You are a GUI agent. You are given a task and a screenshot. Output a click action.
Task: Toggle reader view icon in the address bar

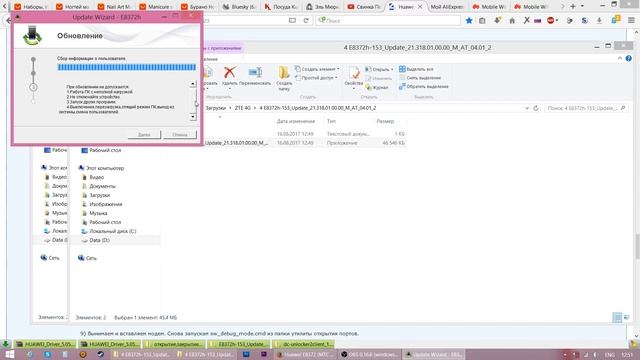(x=292, y=20)
